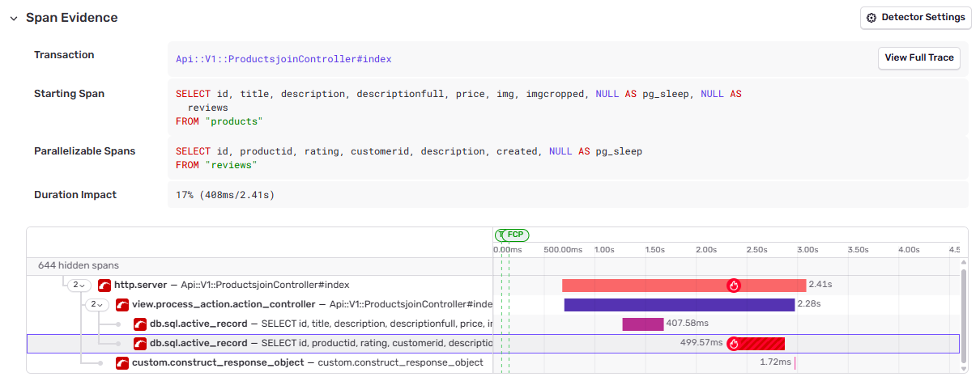Viewport: 980px width, 381px height.
Task: Click the 'Span Evidence' heading
Action: (72, 18)
